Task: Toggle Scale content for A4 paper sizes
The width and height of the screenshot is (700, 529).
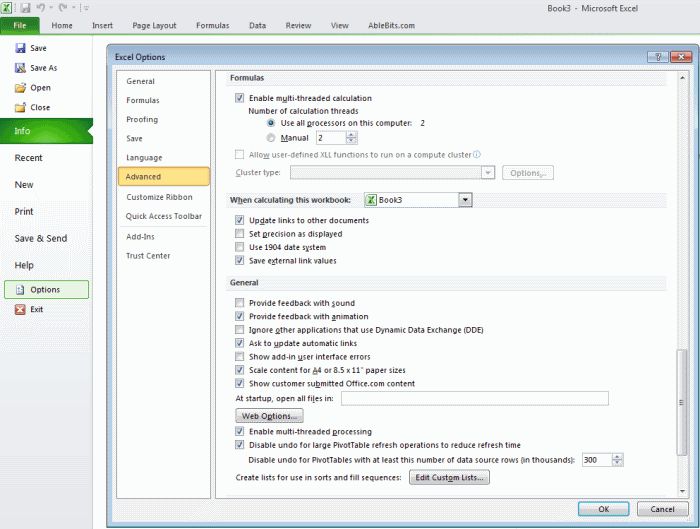Action: click(240, 370)
